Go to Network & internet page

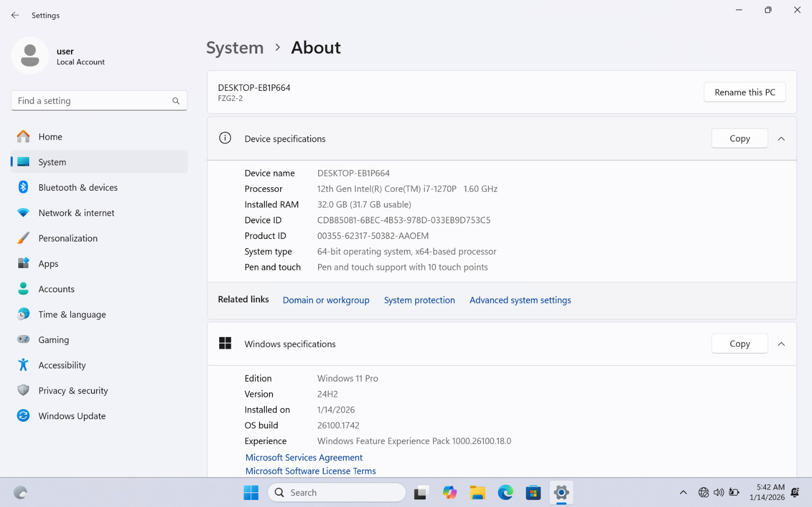pyautogui.click(x=99, y=213)
